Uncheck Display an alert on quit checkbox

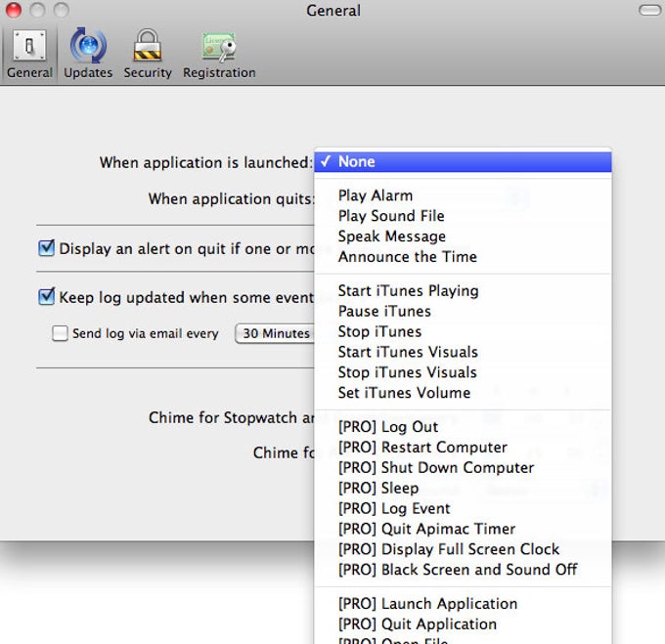coord(46,248)
